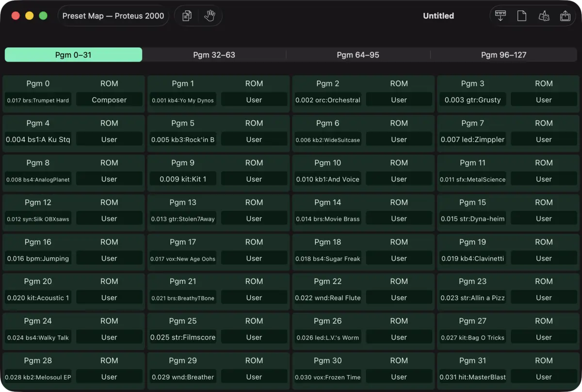Click the 0.019 kb4:Clavinetti preset field

pyautogui.click(x=472, y=259)
